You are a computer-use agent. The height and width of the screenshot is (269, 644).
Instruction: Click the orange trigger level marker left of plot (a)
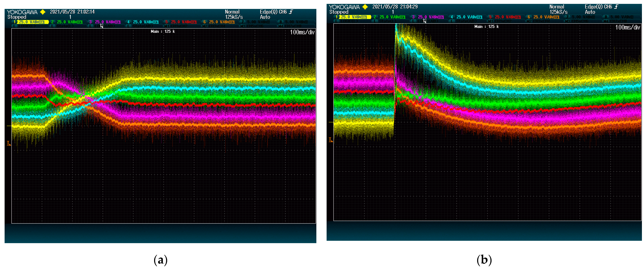9,143
